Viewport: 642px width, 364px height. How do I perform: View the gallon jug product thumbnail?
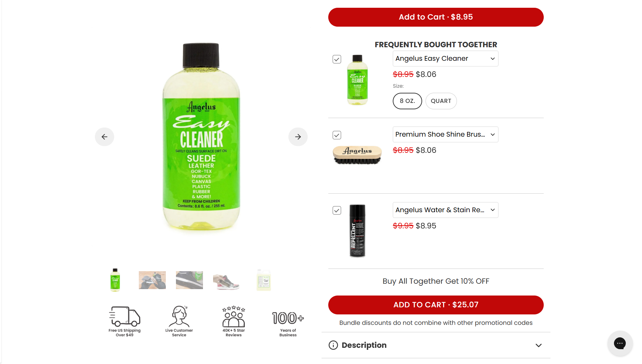coord(264,280)
